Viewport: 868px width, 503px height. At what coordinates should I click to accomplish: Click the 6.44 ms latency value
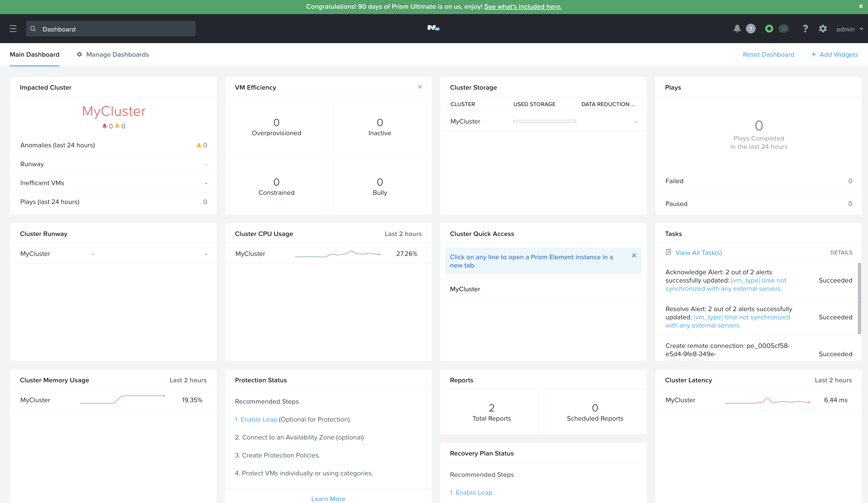[x=836, y=400]
